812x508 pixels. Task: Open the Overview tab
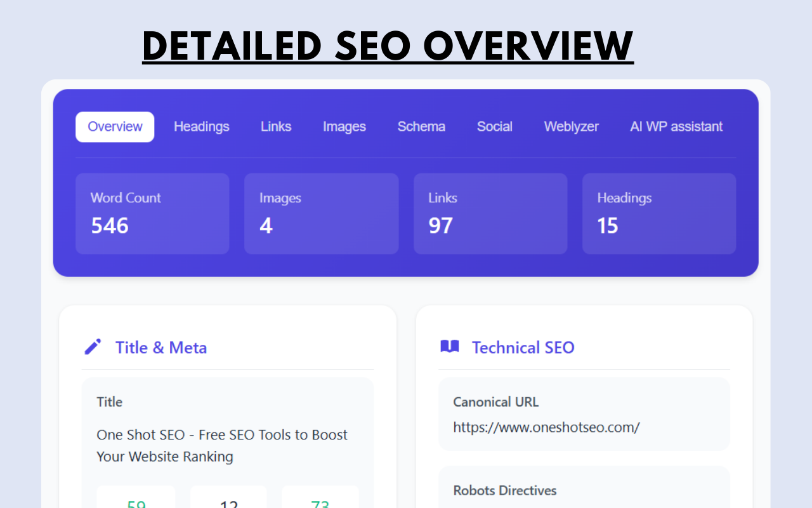(115, 127)
